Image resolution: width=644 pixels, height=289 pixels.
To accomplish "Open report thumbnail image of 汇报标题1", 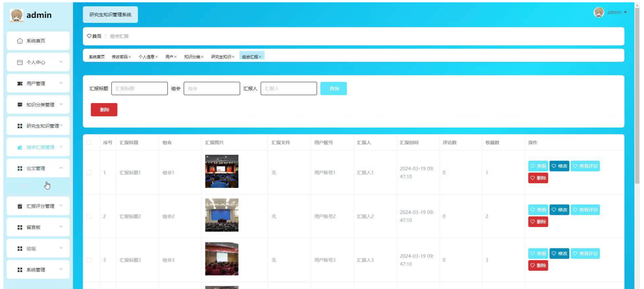I will tap(222, 171).
